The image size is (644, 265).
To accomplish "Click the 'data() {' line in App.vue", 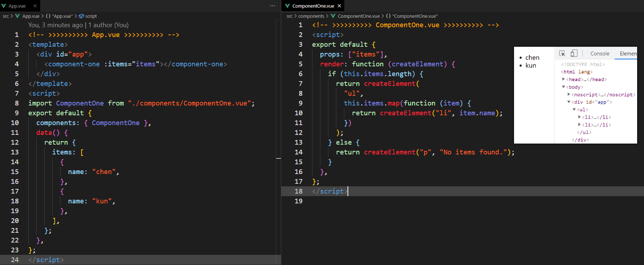I will click(x=52, y=133).
